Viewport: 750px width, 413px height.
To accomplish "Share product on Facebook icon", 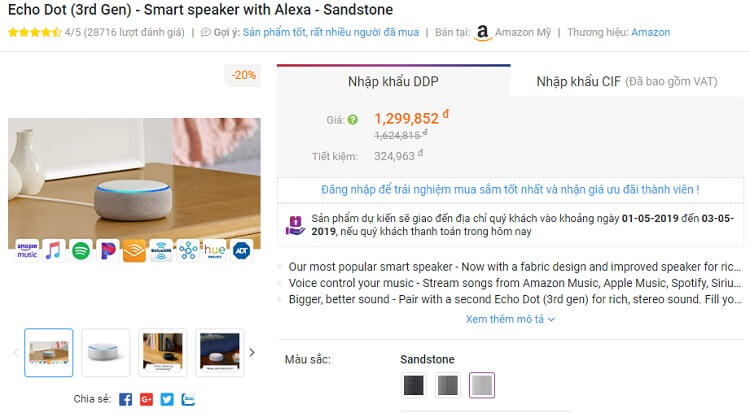I will coord(125,399).
